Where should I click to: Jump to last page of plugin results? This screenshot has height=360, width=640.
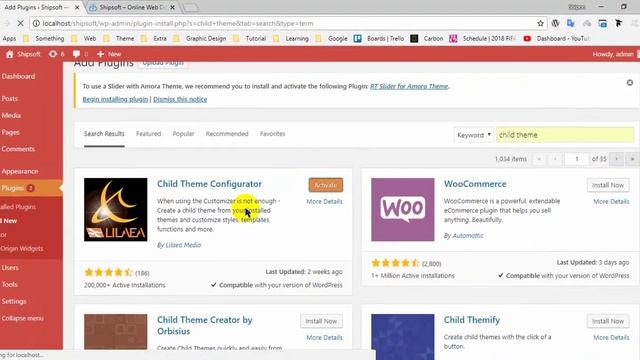tap(632, 159)
